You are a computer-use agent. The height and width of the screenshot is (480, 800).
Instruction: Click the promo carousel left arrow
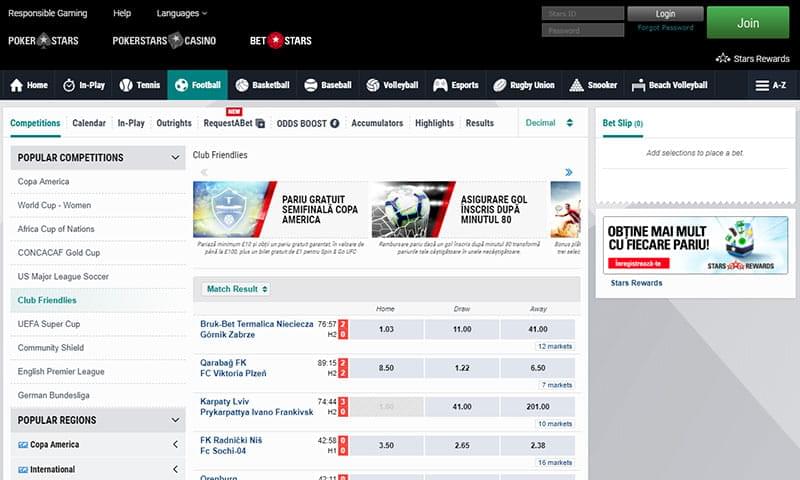click(204, 172)
